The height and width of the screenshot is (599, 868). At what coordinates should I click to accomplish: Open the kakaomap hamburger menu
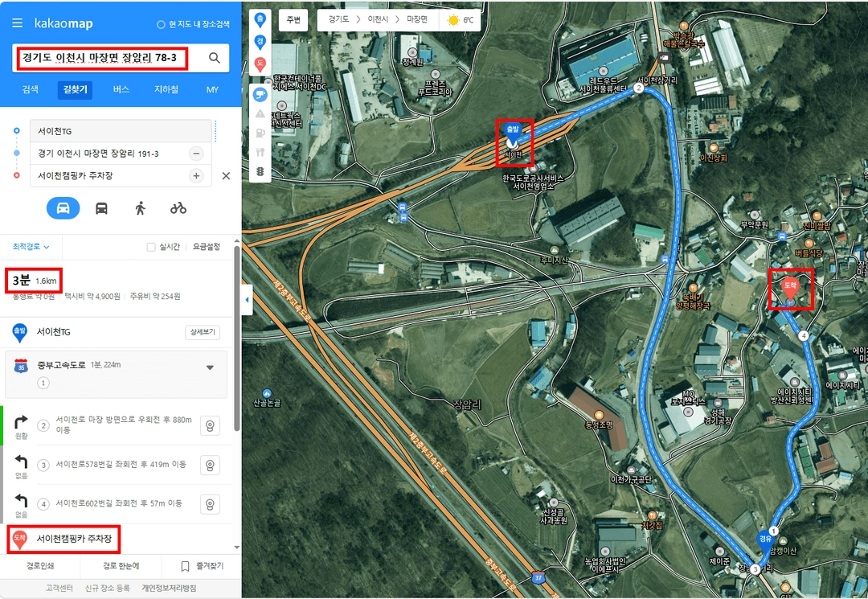(18, 23)
